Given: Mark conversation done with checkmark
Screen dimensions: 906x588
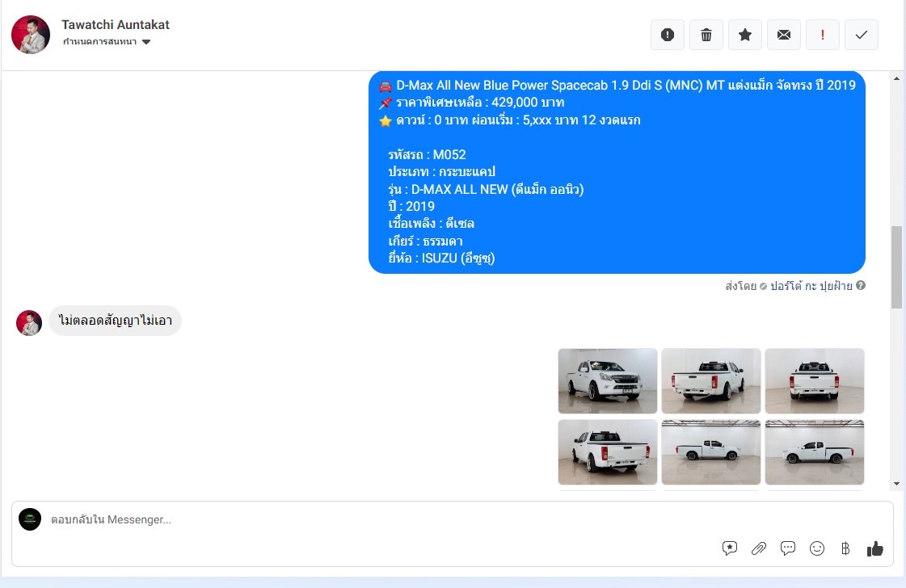Looking at the screenshot, I should [862, 35].
